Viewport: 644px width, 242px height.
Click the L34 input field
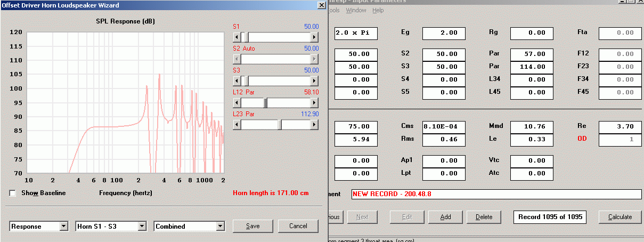532,80
